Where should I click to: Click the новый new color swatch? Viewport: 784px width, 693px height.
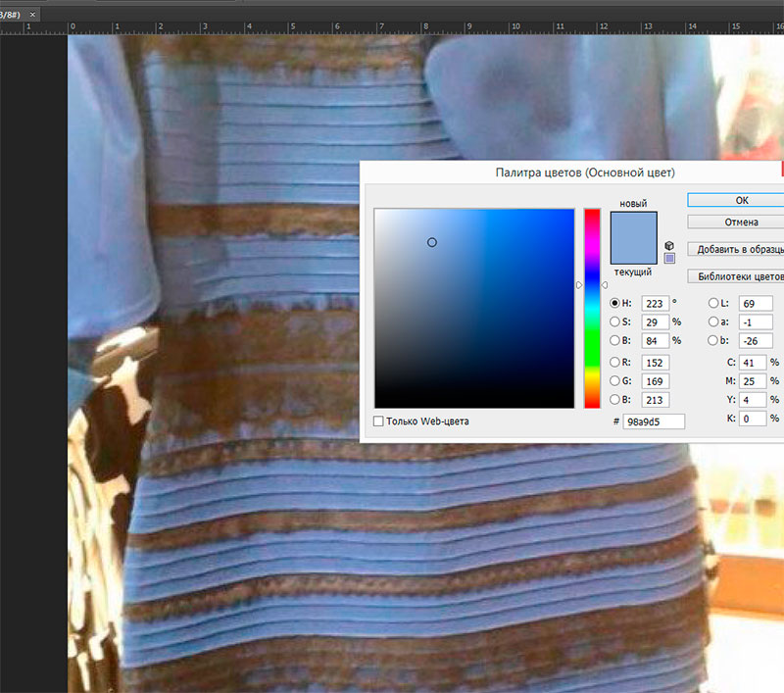[x=632, y=224]
